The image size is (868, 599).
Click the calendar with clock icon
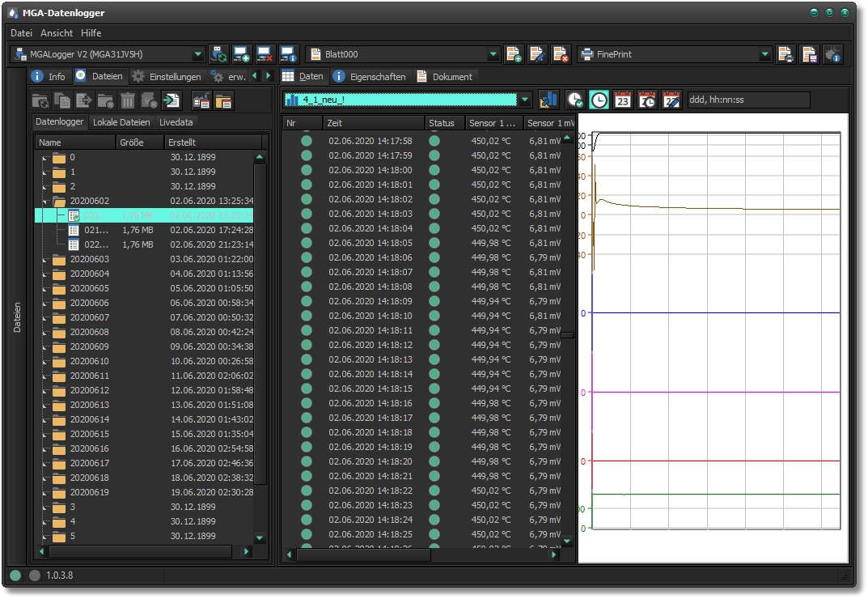(x=647, y=100)
